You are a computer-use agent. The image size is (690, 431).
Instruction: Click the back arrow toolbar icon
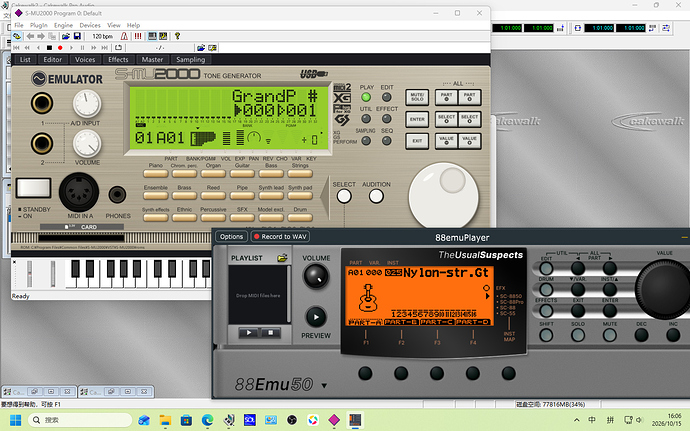coord(30,36)
